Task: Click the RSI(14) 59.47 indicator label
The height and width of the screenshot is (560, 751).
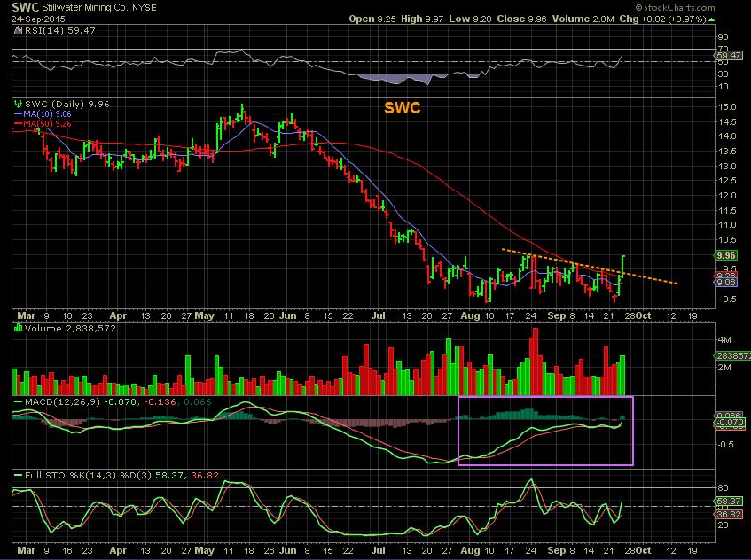Action: click(60, 31)
